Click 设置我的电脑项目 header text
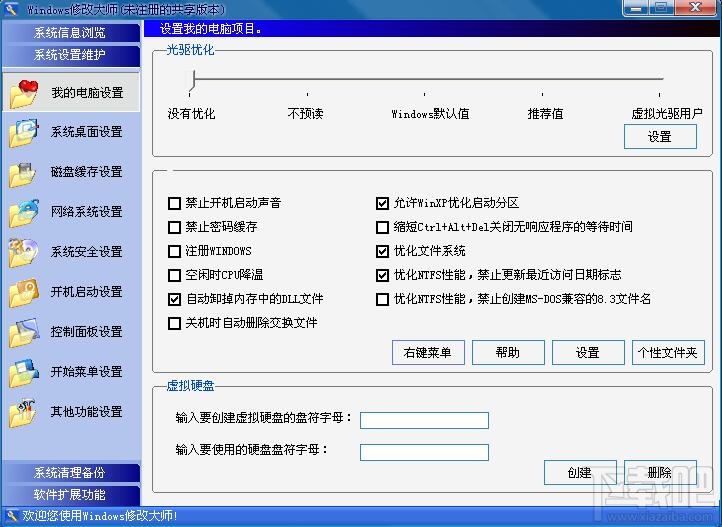 pyautogui.click(x=211, y=29)
